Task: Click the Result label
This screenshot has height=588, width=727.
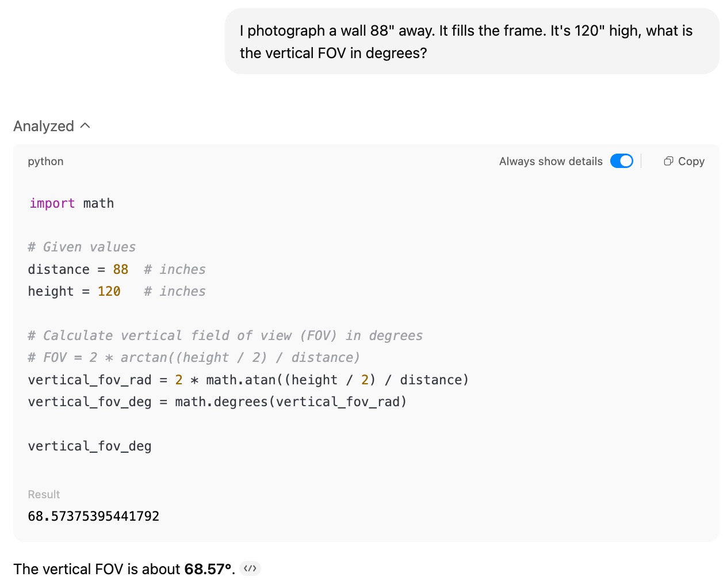Action: pos(44,494)
